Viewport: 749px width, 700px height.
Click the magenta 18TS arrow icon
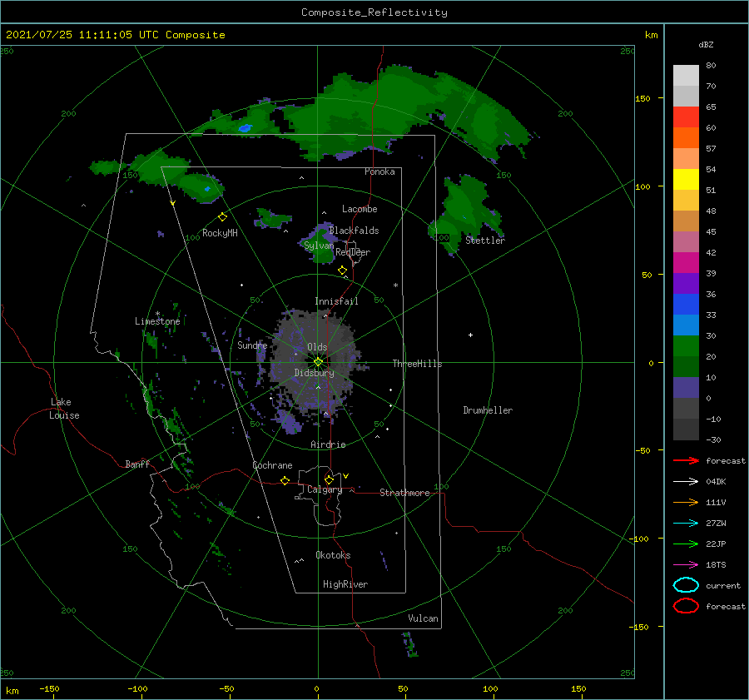(x=686, y=565)
